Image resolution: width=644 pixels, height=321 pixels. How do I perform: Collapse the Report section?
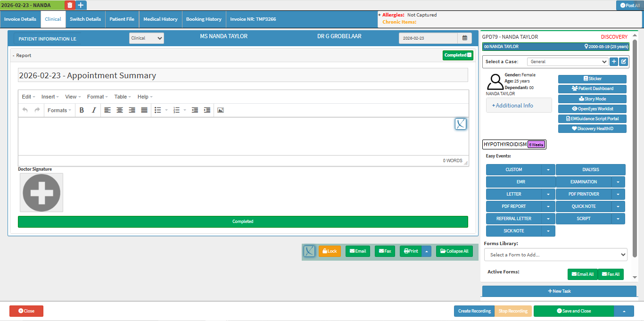click(x=22, y=55)
